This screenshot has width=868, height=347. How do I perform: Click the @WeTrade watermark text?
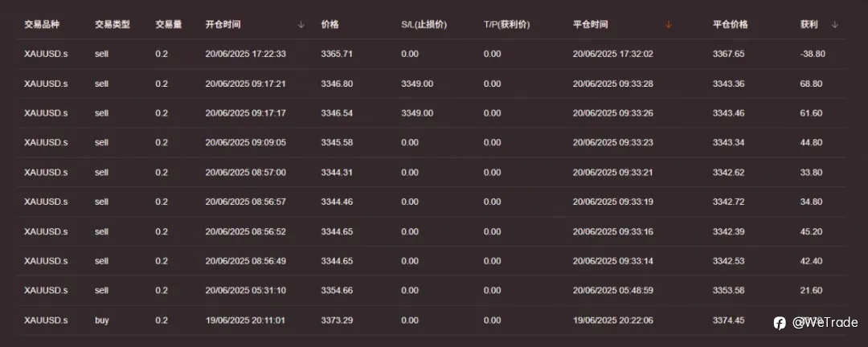825,323
